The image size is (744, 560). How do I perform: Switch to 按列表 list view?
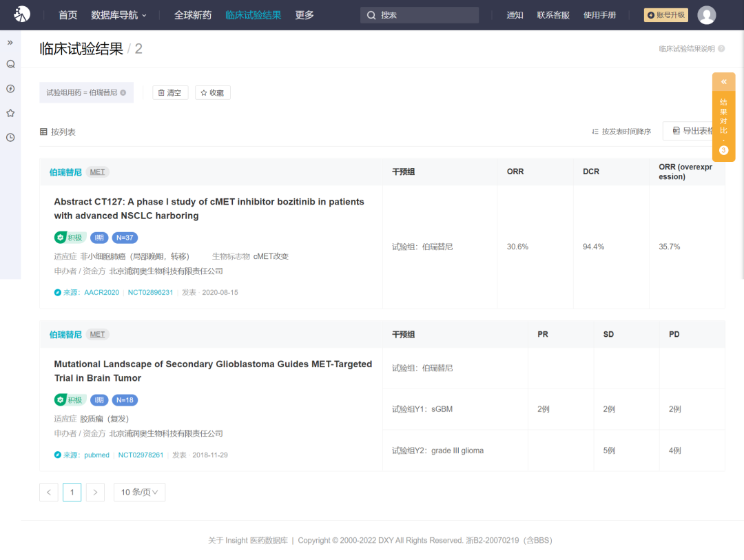pyautogui.click(x=58, y=132)
